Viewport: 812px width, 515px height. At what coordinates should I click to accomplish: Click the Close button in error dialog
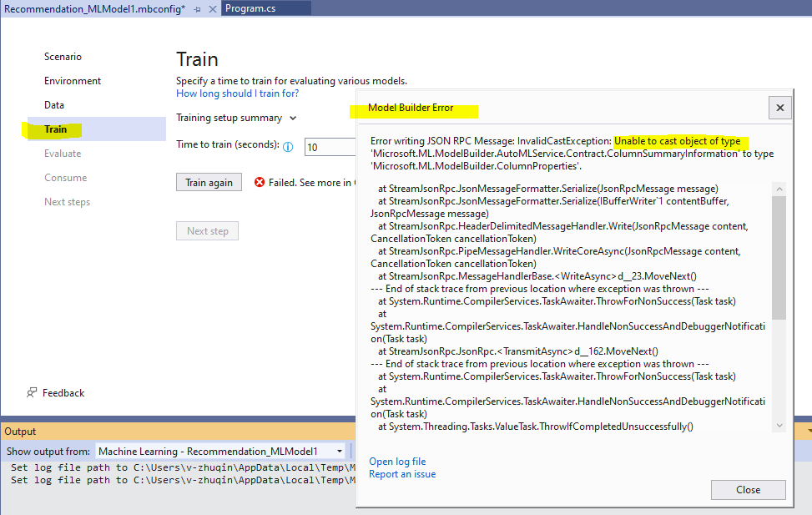tap(748, 490)
